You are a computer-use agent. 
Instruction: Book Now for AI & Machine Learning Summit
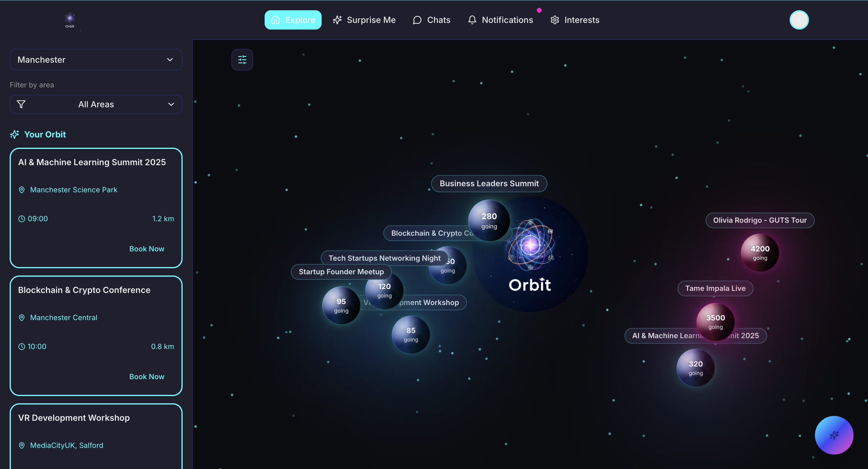click(146, 249)
